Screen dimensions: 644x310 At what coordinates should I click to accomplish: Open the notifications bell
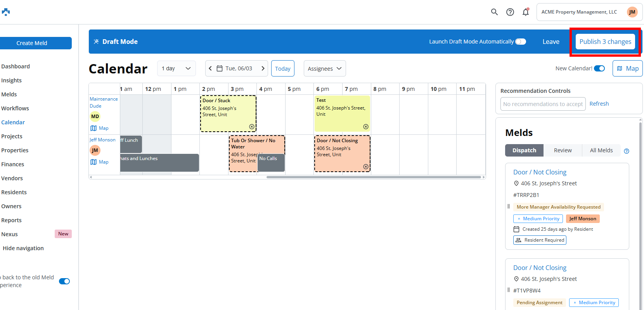coord(526,12)
